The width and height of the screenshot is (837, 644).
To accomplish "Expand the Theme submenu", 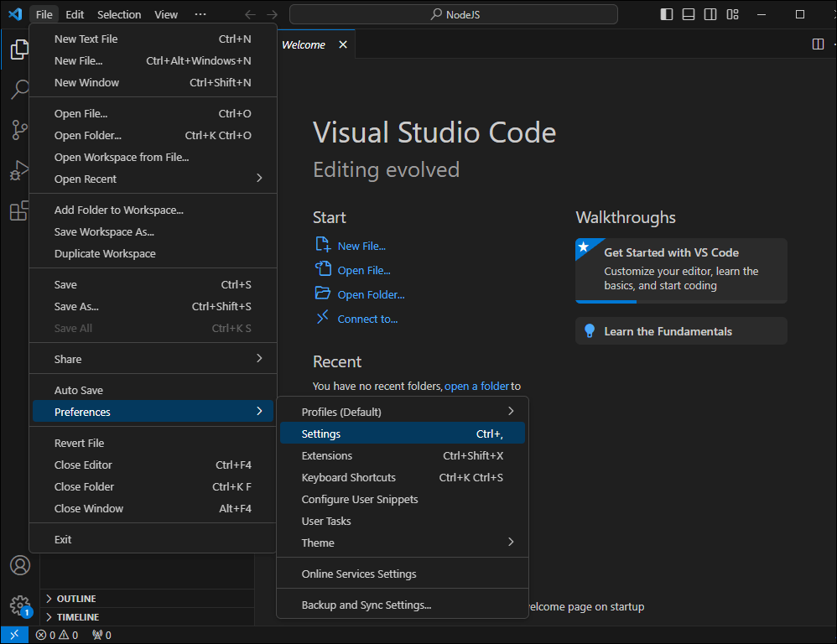I will coord(403,543).
